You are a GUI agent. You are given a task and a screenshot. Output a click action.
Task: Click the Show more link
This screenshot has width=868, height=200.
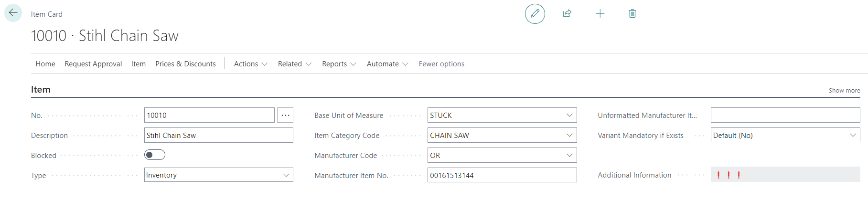pyautogui.click(x=844, y=90)
